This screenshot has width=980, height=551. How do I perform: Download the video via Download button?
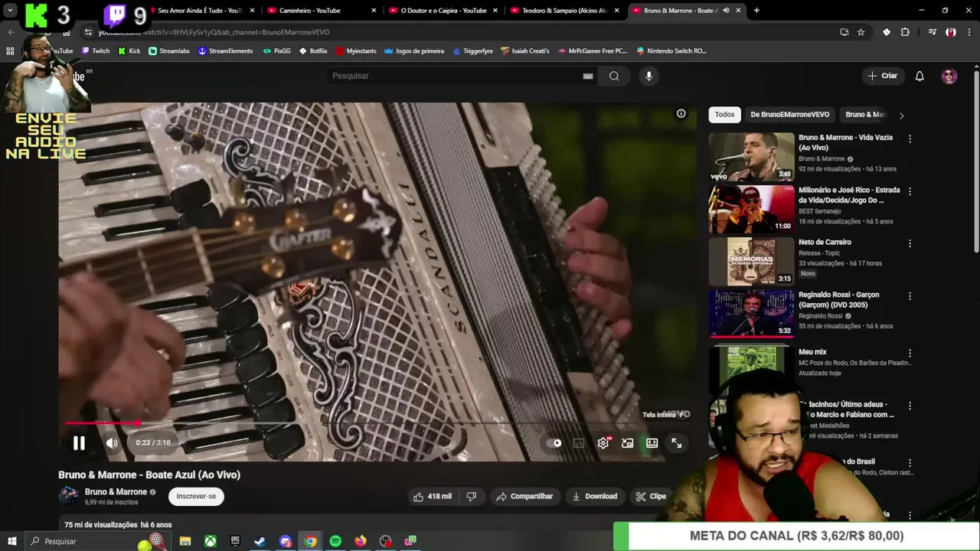point(595,497)
